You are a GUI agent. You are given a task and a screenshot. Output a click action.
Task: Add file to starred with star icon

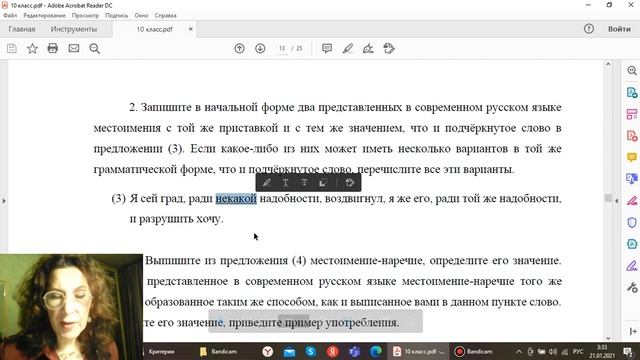click(x=32, y=49)
